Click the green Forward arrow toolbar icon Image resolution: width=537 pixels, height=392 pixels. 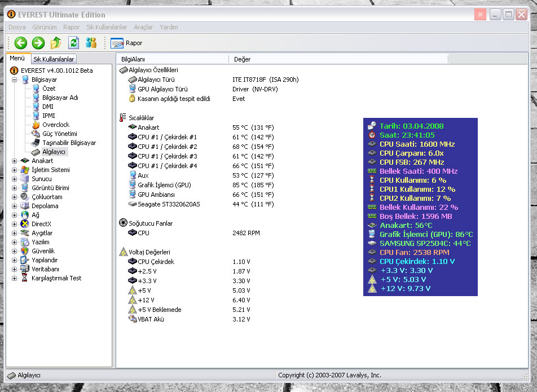coord(38,43)
